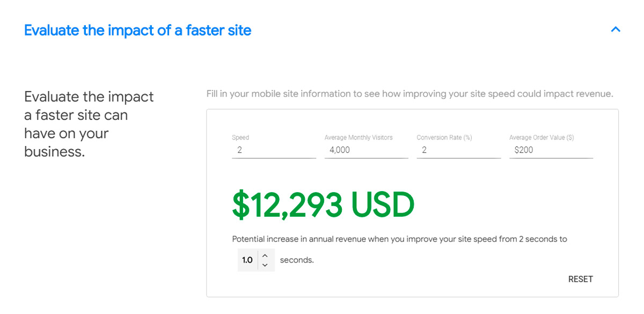This screenshot has height=314, width=644.
Task: Place cursor in the Speed field to edit
Action: (x=274, y=150)
